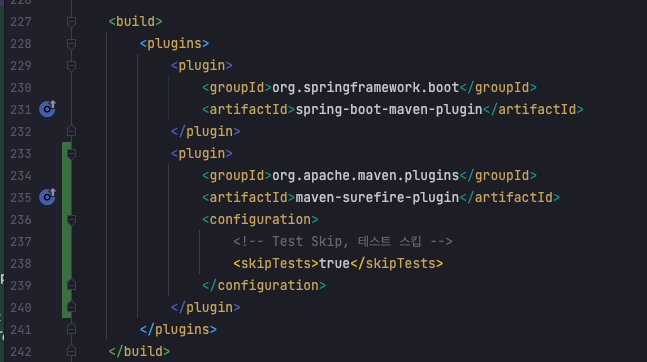Click the green change marker beside line 238
Viewport: 647px width, 362px height.
(x=66, y=263)
